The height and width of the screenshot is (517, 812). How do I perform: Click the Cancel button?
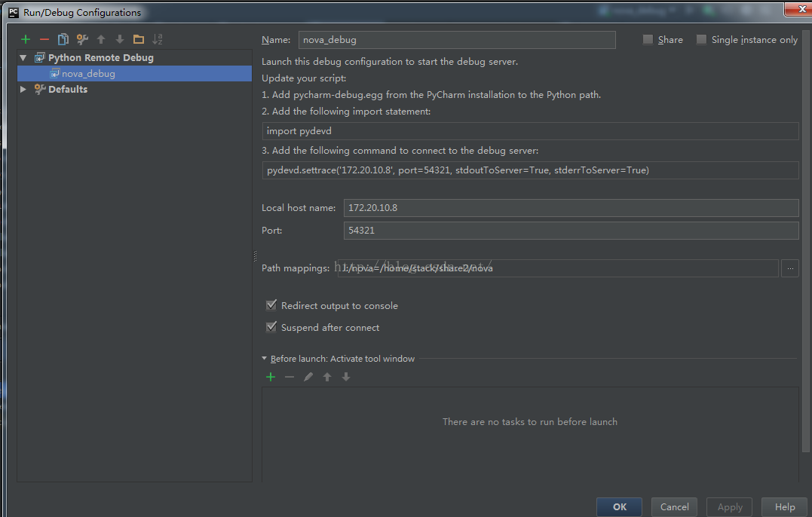[674, 506]
